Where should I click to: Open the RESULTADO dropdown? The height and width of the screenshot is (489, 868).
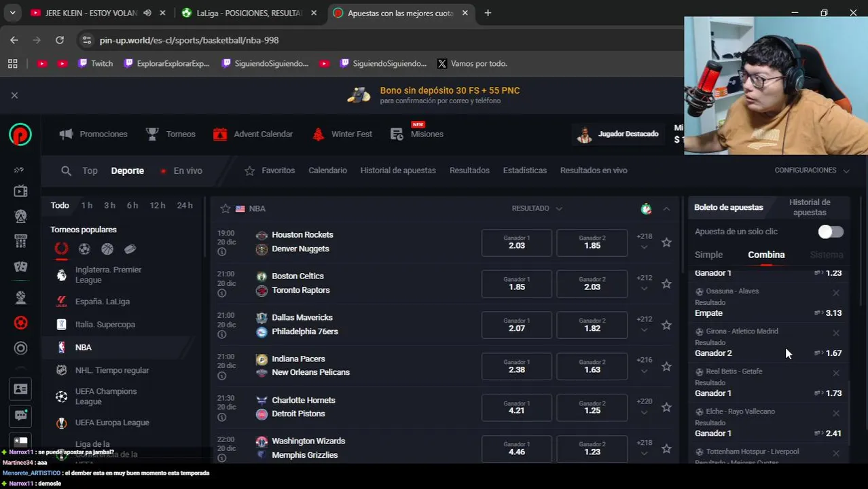coord(537,209)
